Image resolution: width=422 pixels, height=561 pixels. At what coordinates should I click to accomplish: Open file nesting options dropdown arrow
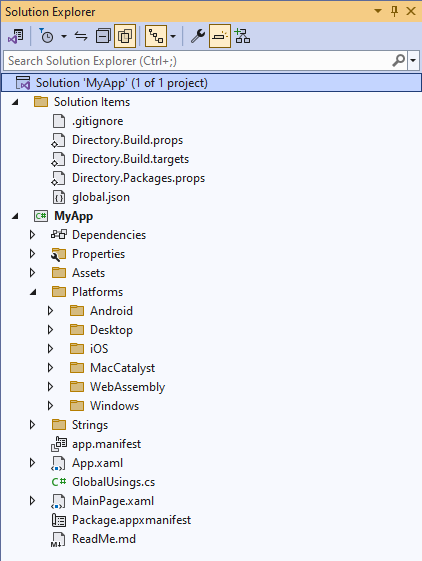173,36
